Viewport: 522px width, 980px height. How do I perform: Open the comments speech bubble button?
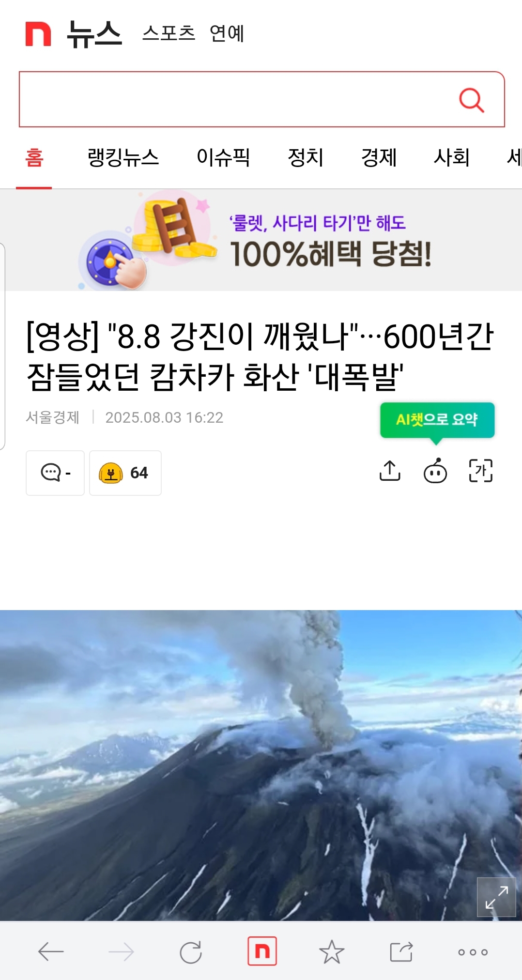pos(55,473)
